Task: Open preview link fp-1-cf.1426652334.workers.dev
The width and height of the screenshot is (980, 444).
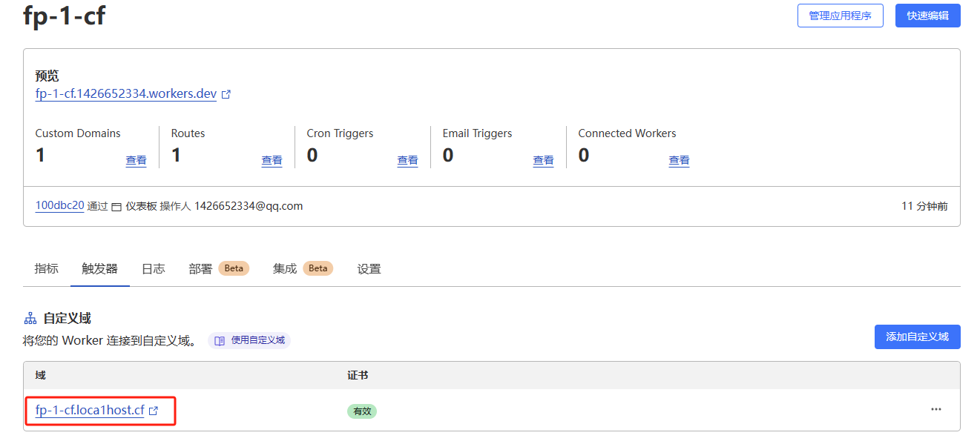Action: coord(126,94)
